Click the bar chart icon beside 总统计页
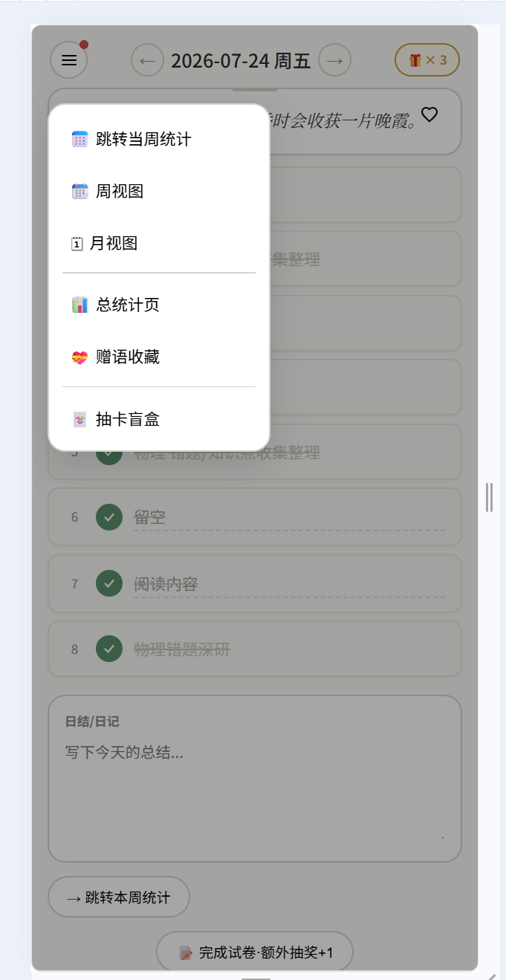The image size is (506, 980). [x=80, y=305]
